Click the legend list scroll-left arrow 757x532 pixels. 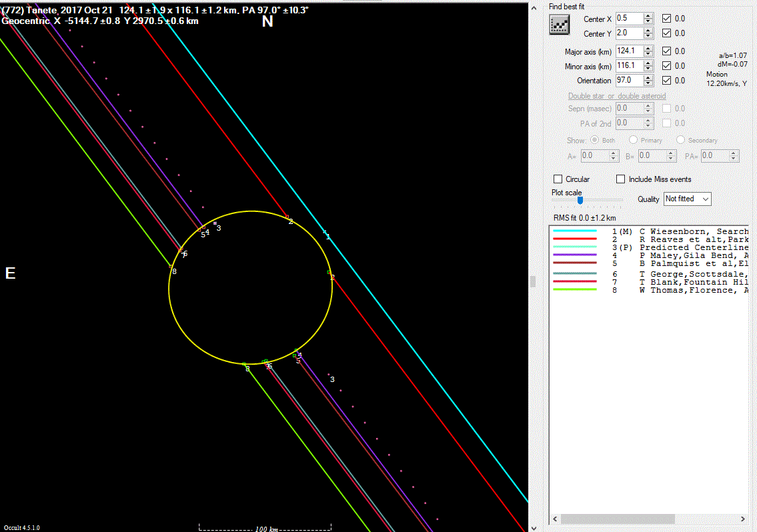pos(555,519)
